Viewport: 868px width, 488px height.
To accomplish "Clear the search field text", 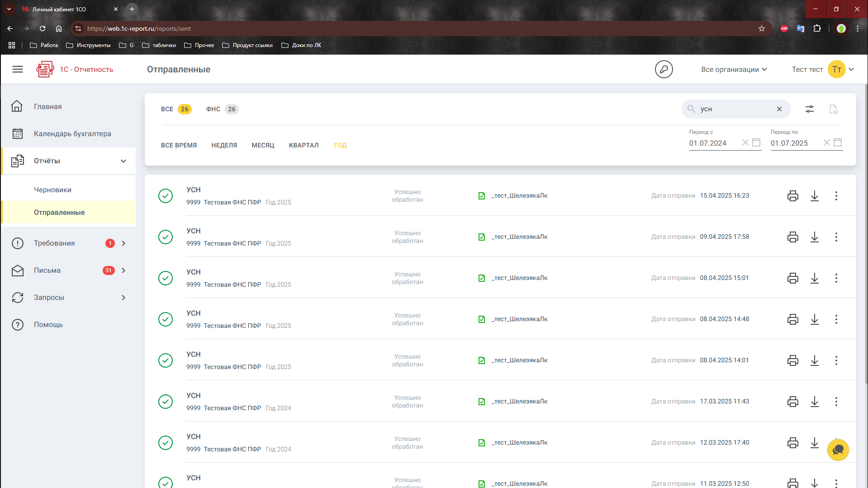I will [779, 109].
